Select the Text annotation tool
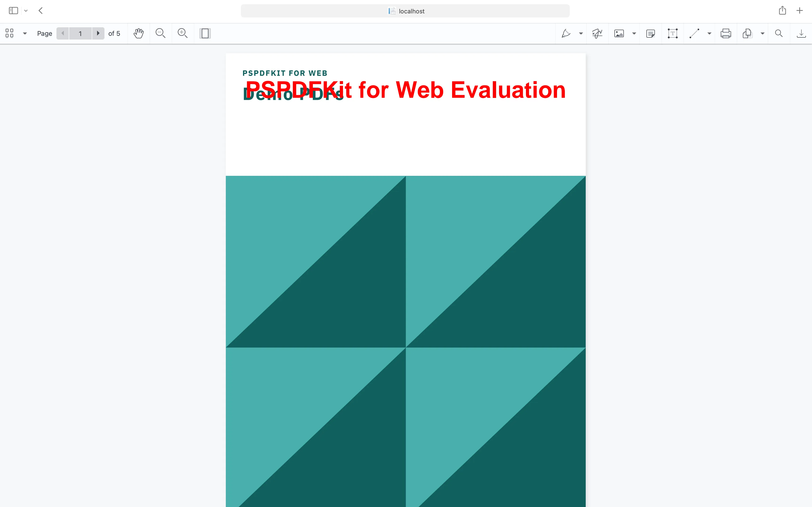Screen dimensions: 812x507 (x=673, y=33)
